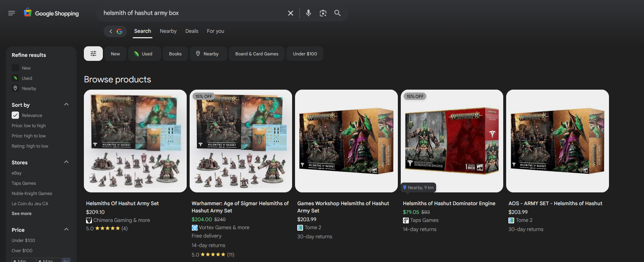Viewport: 644px width, 262px height.
Task: Open the Deals tab
Action: pos(192,31)
